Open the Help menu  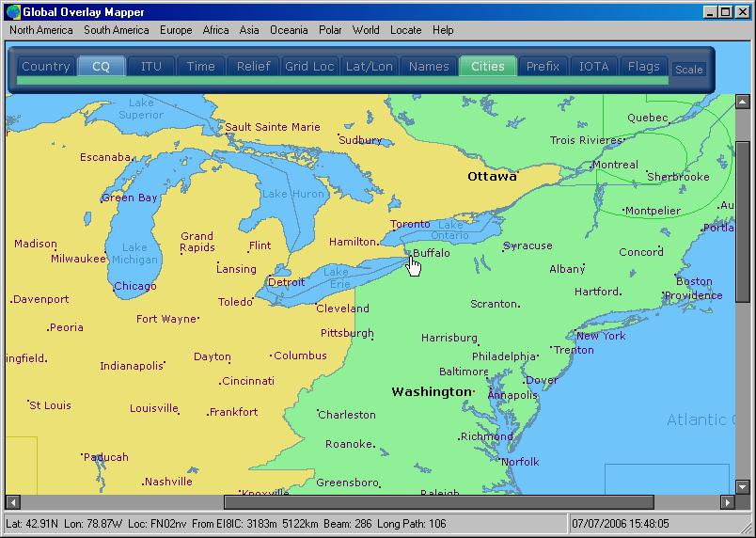pyautogui.click(x=443, y=30)
